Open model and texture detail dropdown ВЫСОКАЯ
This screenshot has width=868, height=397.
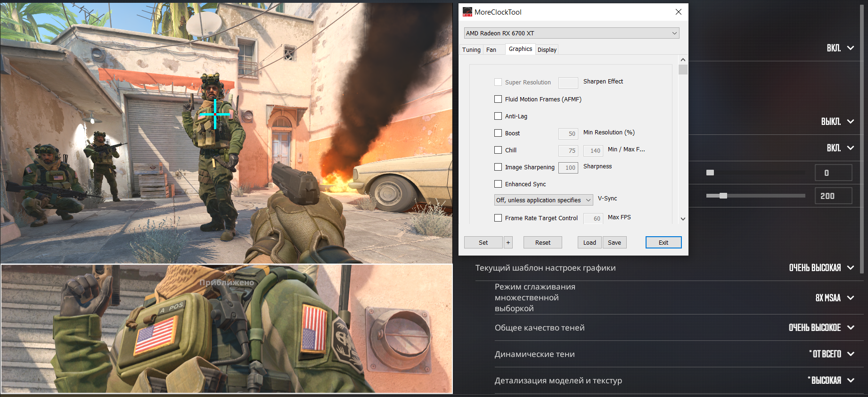point(831,380)
